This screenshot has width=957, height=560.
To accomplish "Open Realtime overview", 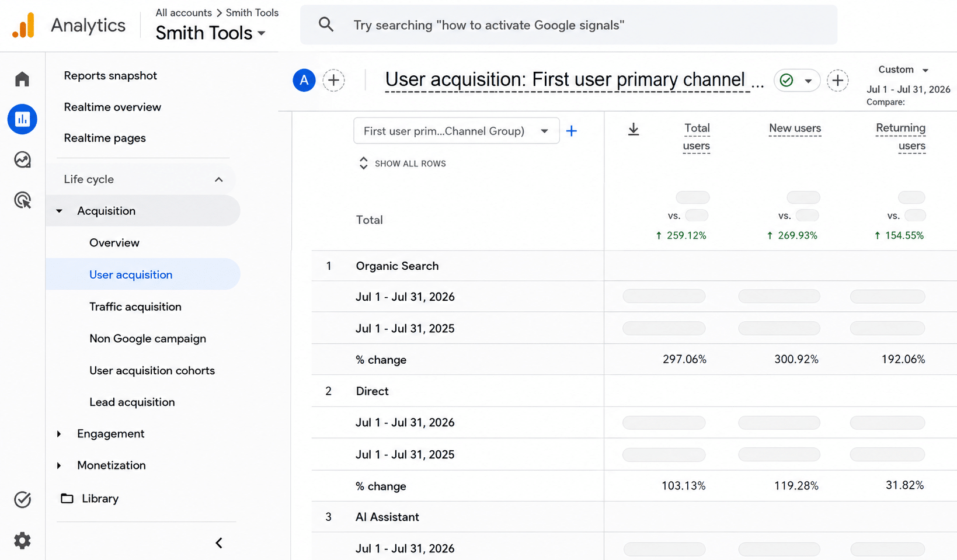I will (112, 107).
